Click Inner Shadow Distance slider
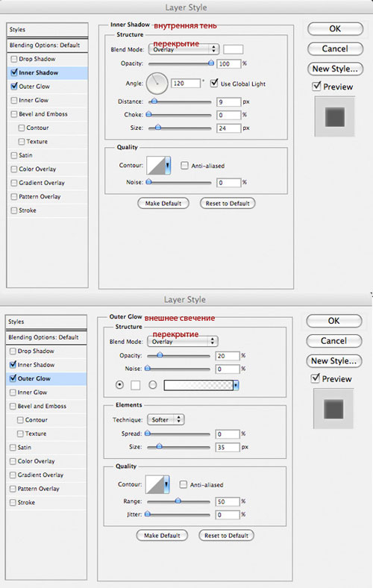373x588 pixels. [180, 101]
